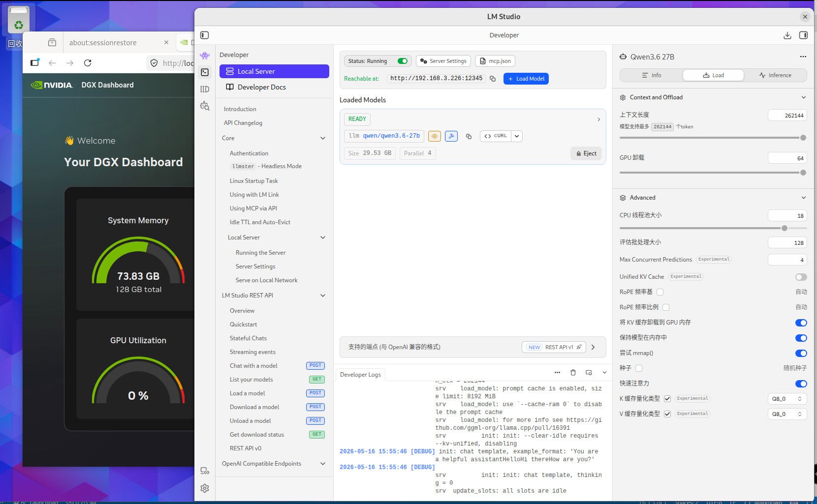This screenshot has height=504, width=817.
Task: Click the 评估批处理大小 value field showing 128
Action: [787, 243]
